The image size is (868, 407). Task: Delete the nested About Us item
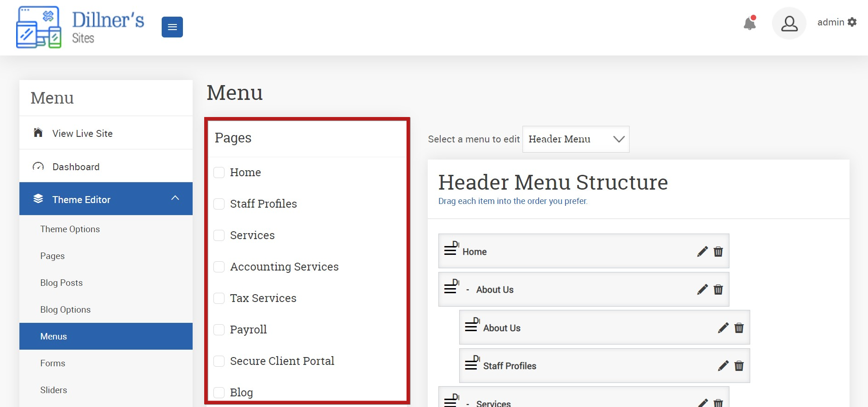pos(739,328)
